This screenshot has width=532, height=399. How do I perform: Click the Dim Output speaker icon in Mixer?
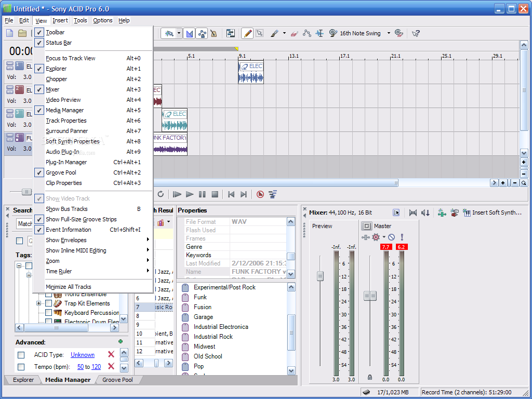tap(425, 212)
